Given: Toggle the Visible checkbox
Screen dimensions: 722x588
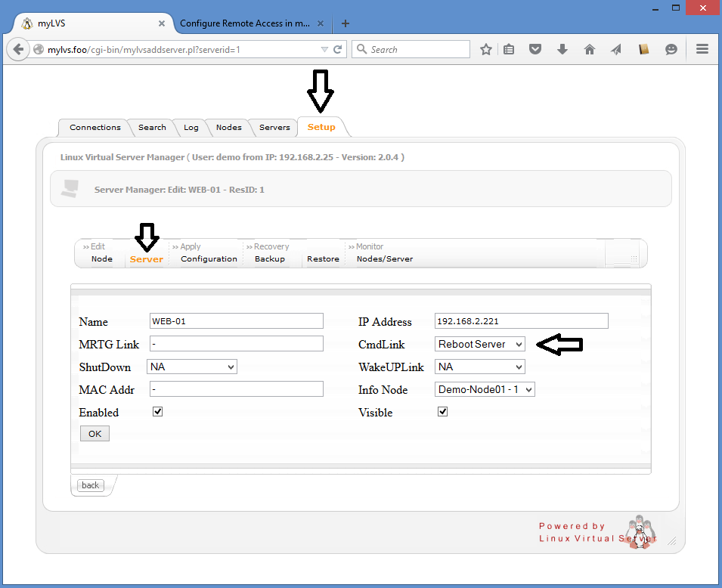Looking at the screenshot, I should coord(443,412).
